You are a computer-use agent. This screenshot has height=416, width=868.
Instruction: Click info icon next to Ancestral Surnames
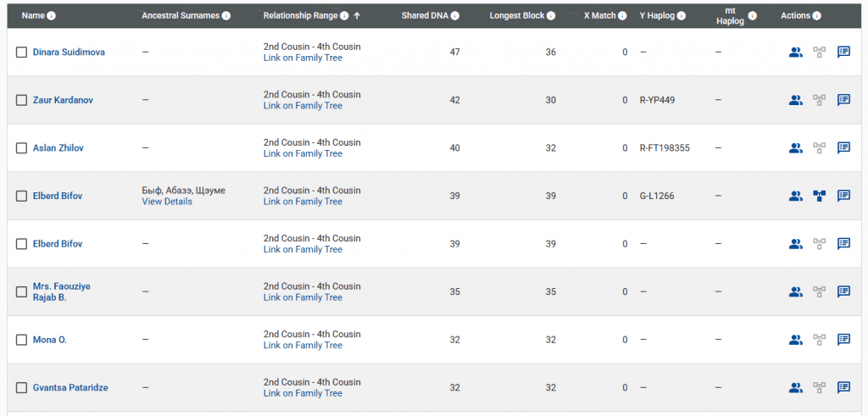(x=225, y=16)
